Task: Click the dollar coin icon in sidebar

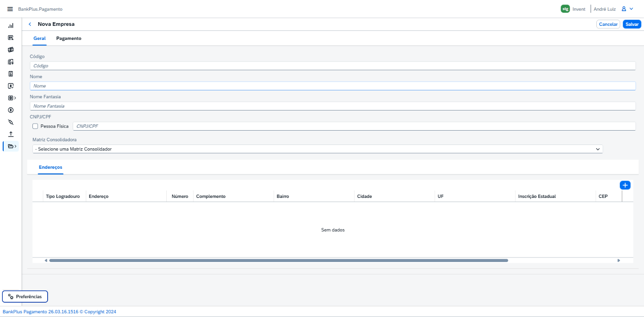Action: pyautogui.click(x=11, y=110)
